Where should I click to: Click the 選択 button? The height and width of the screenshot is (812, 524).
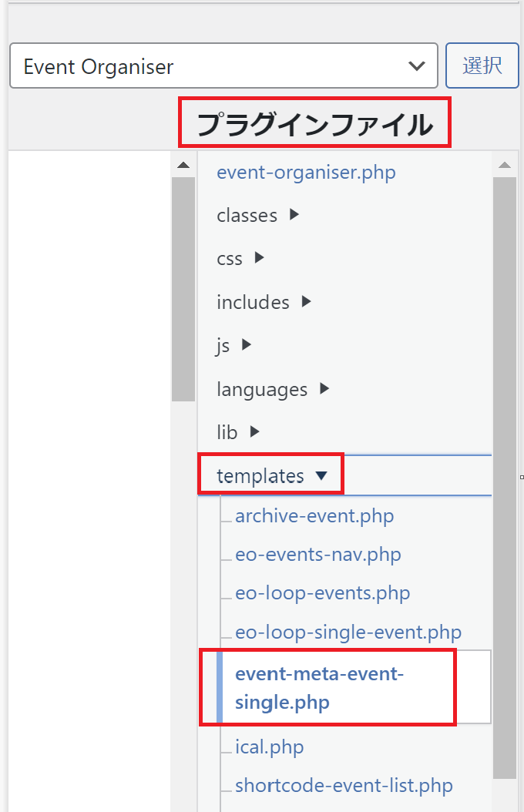[x=482, y=65]
